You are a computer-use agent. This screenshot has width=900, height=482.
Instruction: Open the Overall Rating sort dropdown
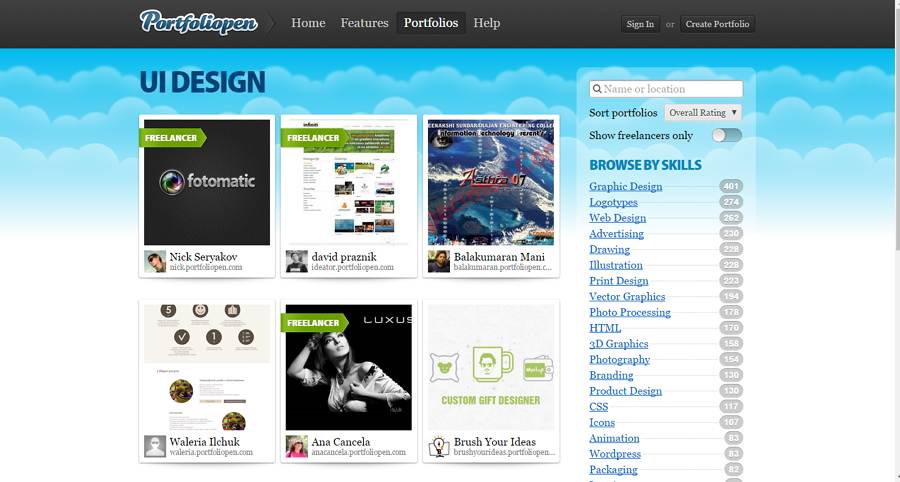coord(704,113)
